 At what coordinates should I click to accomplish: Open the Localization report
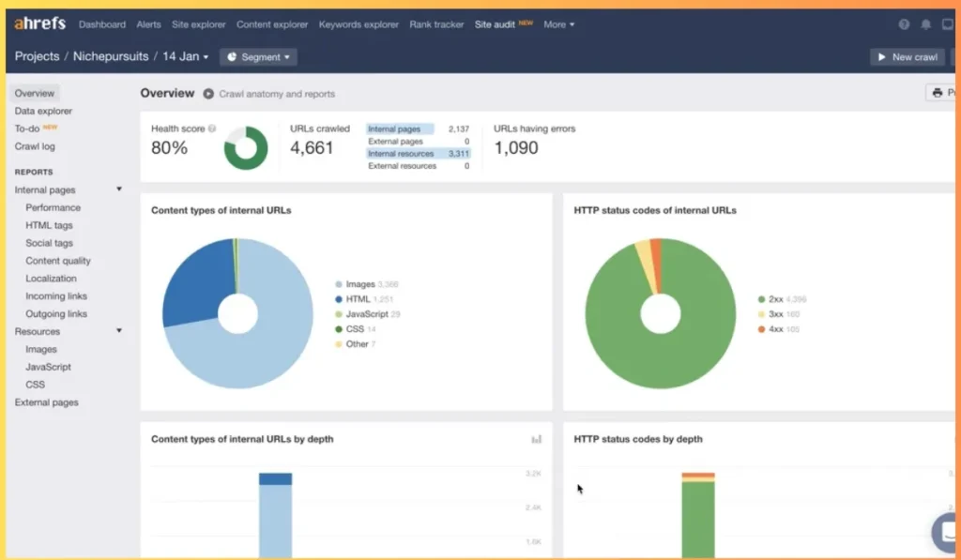pos(51,279)
